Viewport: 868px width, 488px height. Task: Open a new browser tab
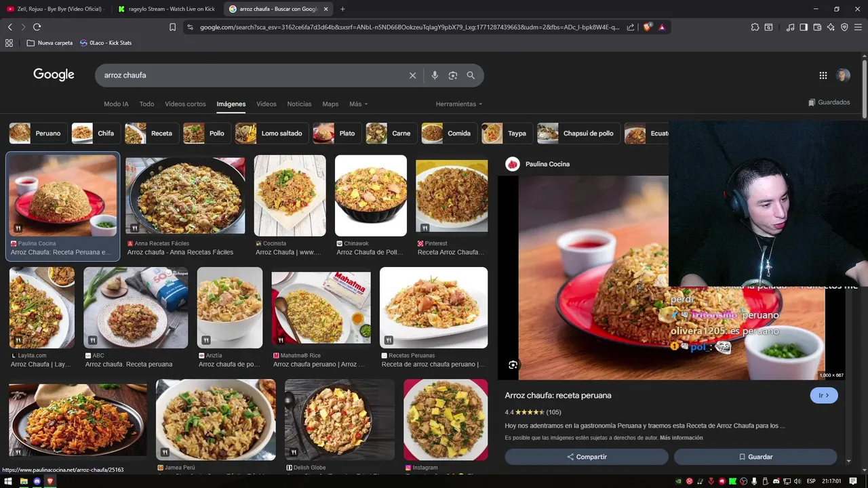tap(342, 9)
